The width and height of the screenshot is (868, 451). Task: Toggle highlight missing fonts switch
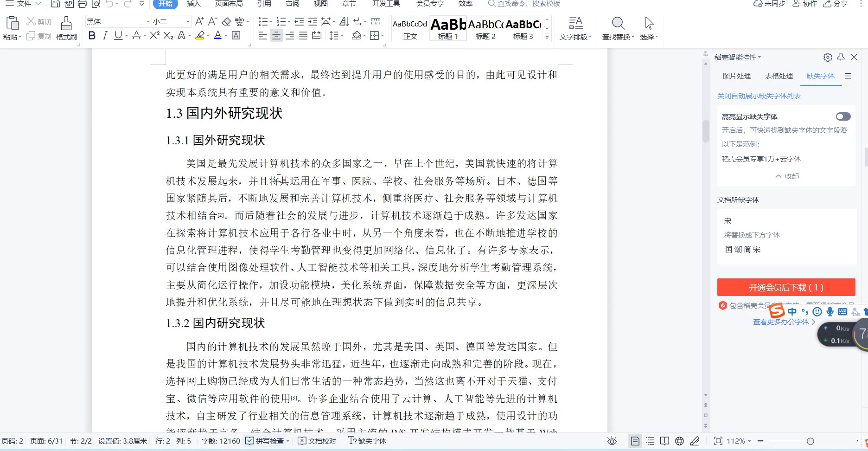point(843,116)
